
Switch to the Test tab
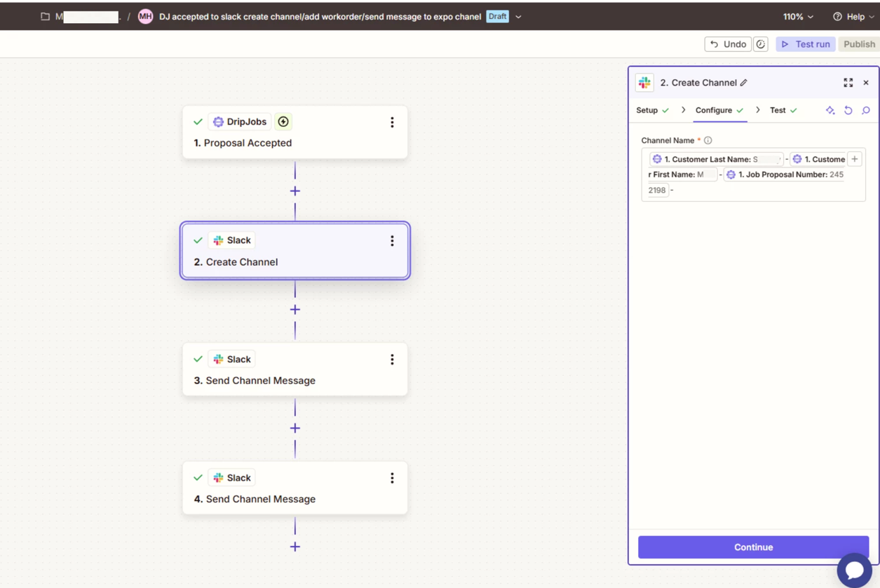click(778, 111)
